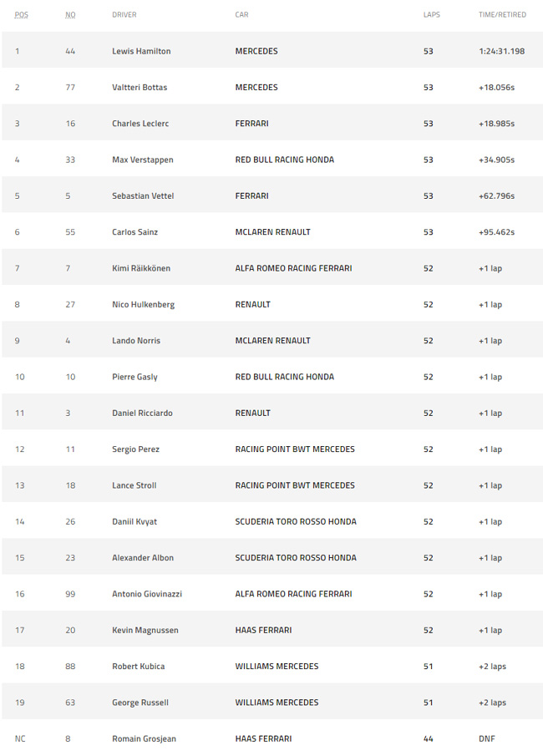Open Valtteri Bottas driver name
Image resolution: width=543 pixels, height=756 pixels.
140,87
